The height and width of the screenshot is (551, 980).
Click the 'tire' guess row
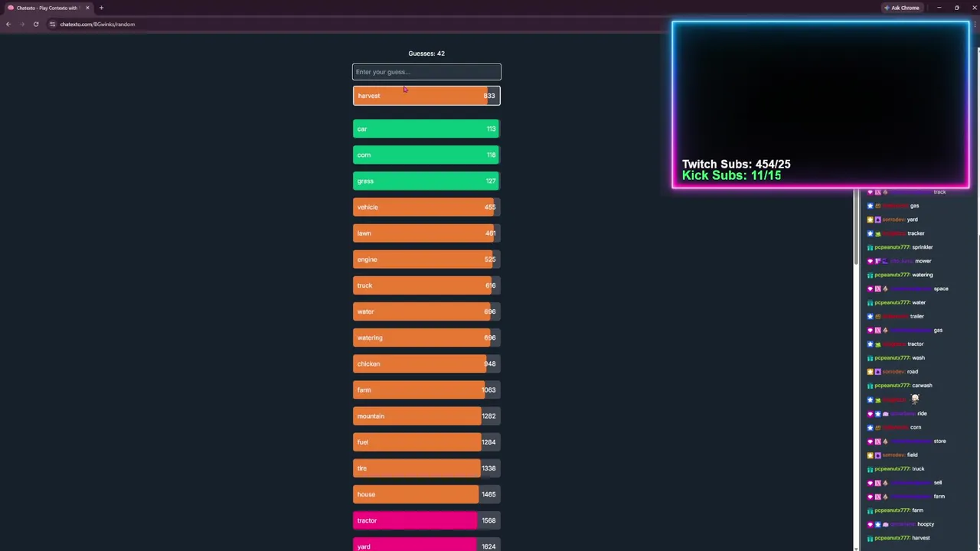(x=426, y=468)
